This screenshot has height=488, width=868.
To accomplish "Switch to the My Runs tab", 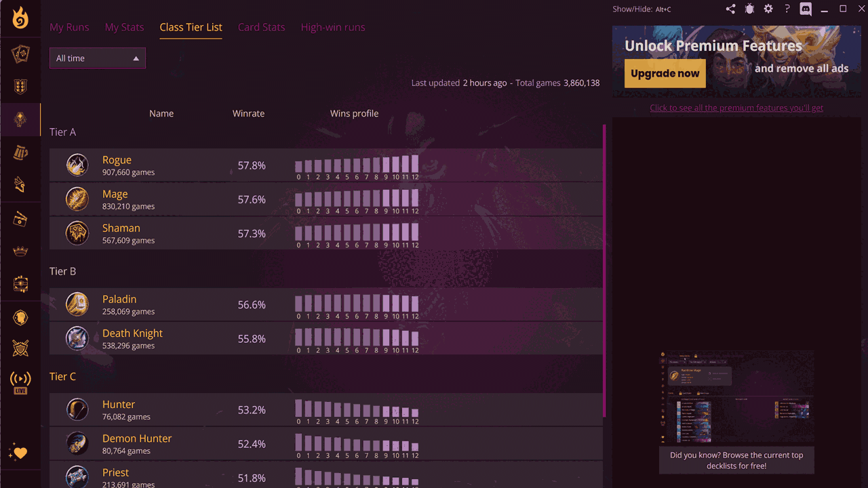I will [69, 27].
